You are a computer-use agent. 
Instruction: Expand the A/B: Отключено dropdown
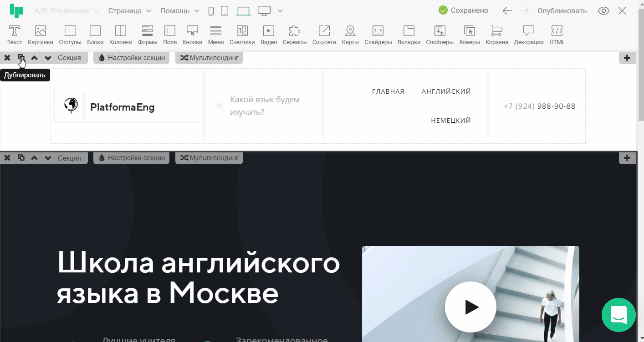coord(67,11)
